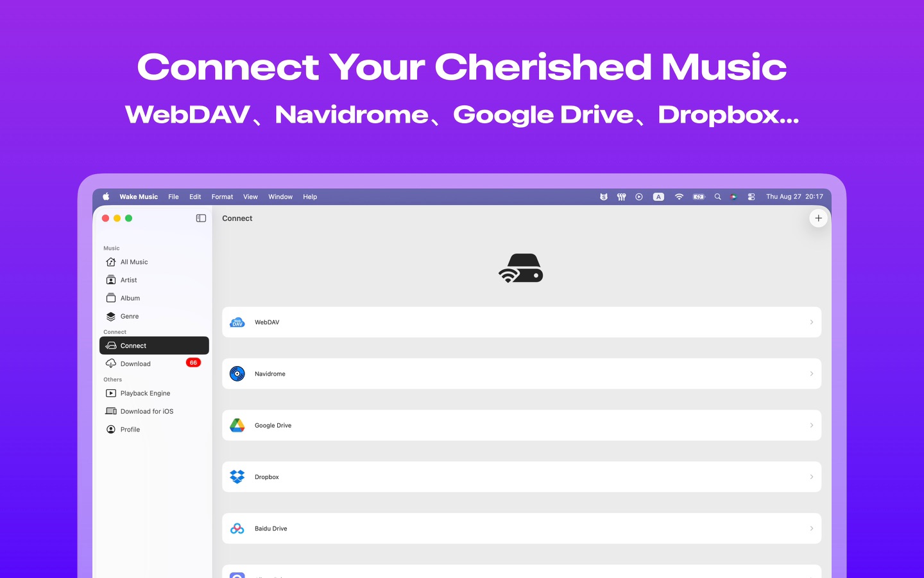The height and width of the screenshot is (578, 924).
Task: Click the Navidrome disc logo
Action: point(237,374)
